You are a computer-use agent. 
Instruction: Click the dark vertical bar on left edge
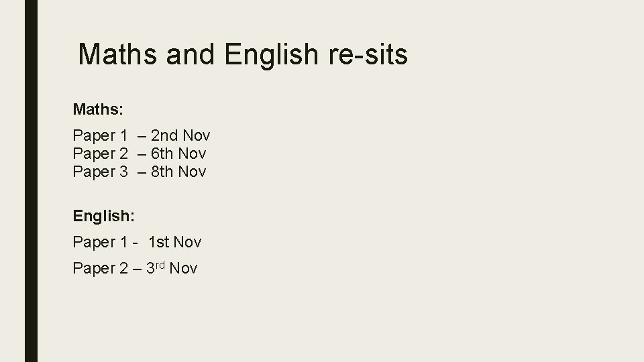pos(32,181)
